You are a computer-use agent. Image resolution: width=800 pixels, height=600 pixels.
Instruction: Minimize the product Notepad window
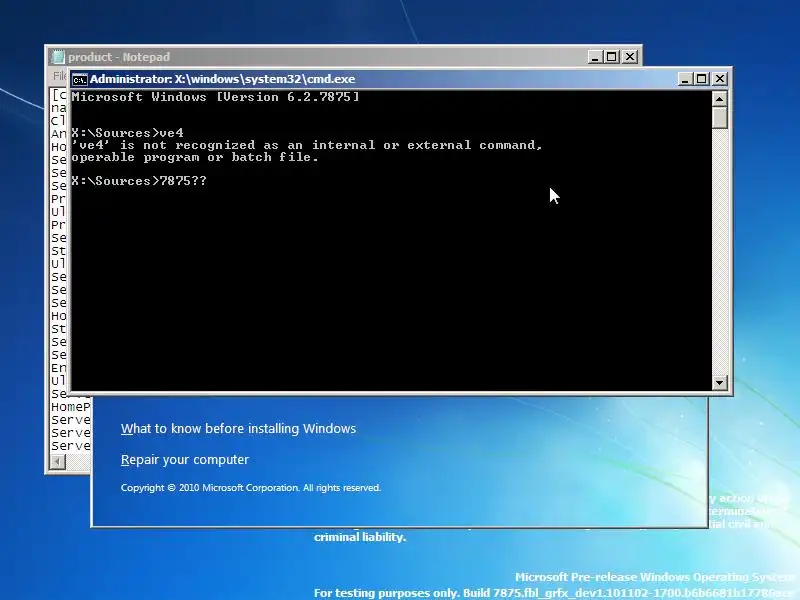click(595, 57)
